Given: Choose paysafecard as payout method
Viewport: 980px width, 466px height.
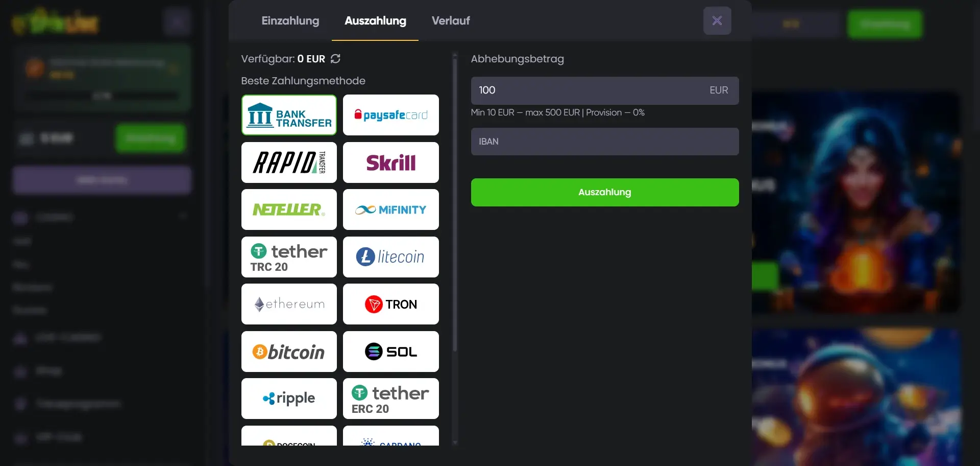Looking at the screenshot, I should pos(390,115).
